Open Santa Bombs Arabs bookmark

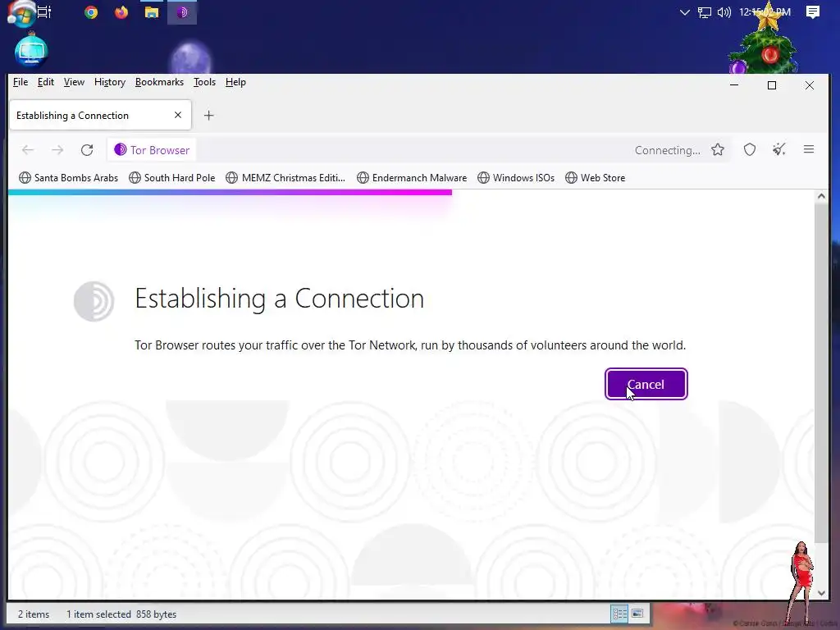[69, 178]
